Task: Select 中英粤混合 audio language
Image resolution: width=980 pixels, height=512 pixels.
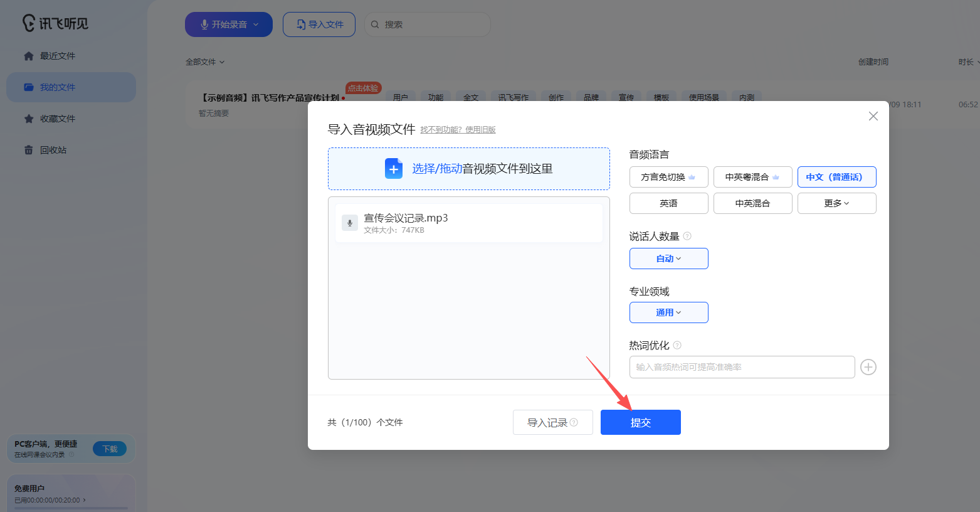Action: (753, 177)
